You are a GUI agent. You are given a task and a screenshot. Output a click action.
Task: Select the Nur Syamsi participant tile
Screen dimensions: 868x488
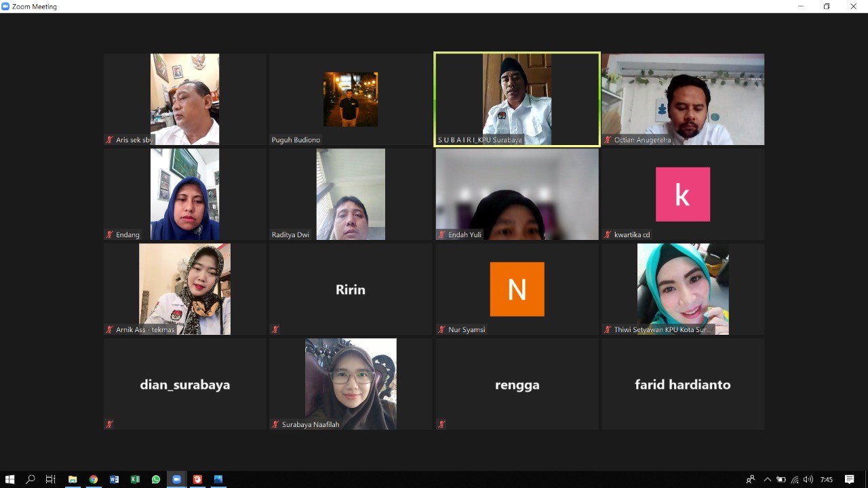click(x=517, y=289)
